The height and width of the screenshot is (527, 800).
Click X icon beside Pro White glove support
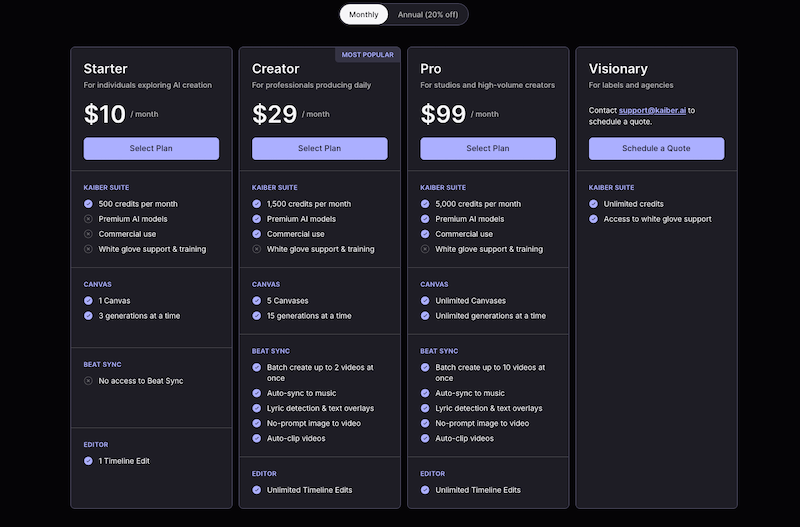tap(425, 249)
